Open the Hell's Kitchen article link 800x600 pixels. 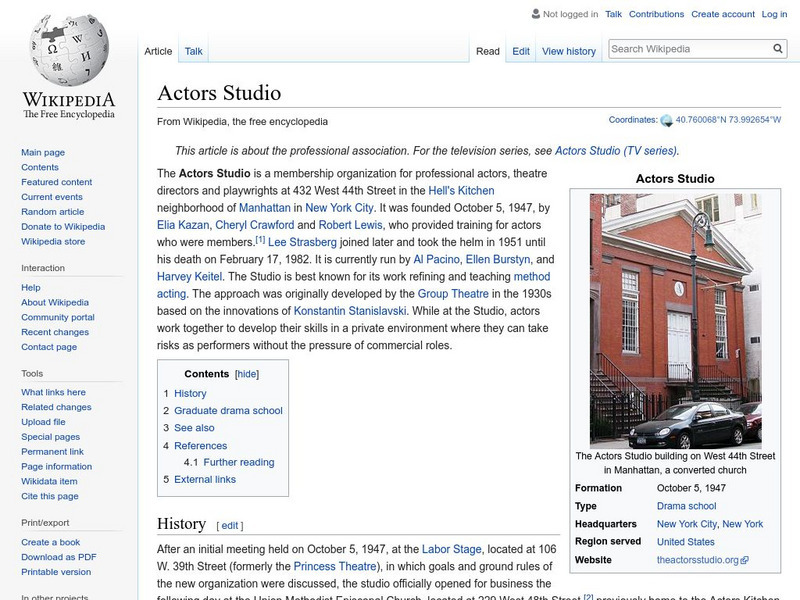click(461, 191)
